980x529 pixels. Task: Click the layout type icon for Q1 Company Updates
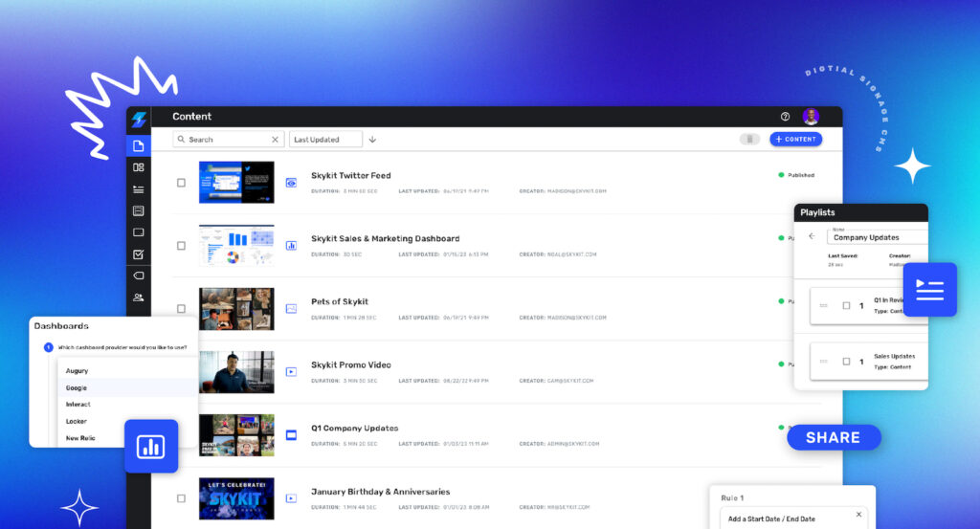291,435
